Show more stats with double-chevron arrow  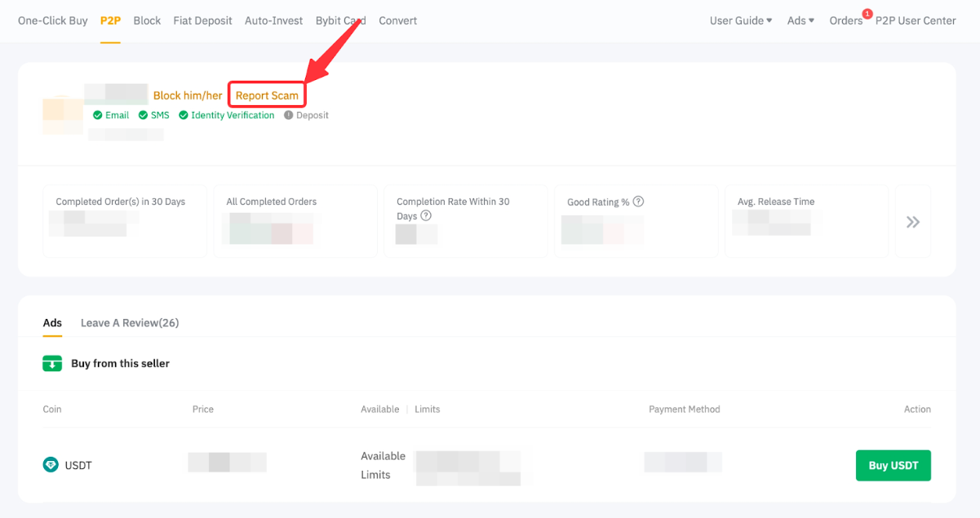click(x=912, y=222)
